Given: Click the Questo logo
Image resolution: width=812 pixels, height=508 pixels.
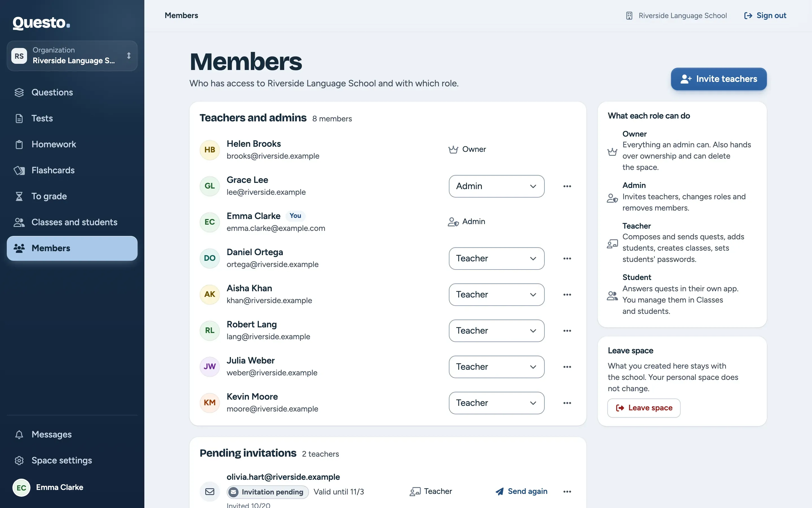Looking at the screenshot, I should click(41, 23).
